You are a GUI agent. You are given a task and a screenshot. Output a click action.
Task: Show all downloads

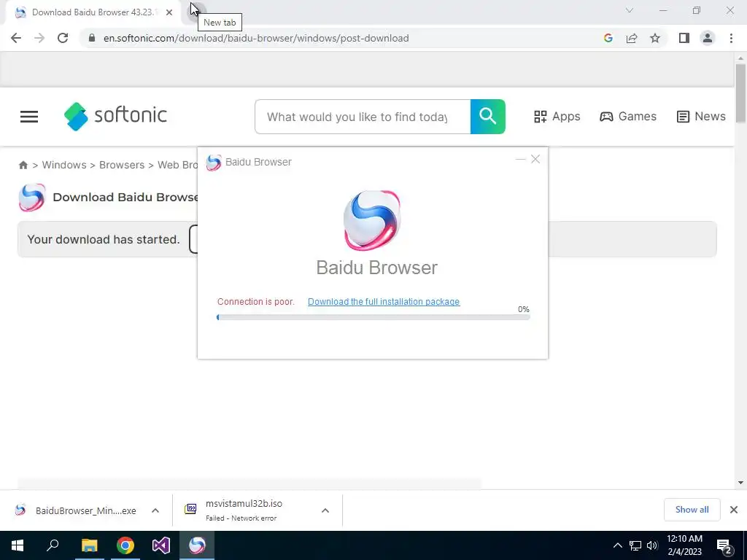(x=692, y=510)
